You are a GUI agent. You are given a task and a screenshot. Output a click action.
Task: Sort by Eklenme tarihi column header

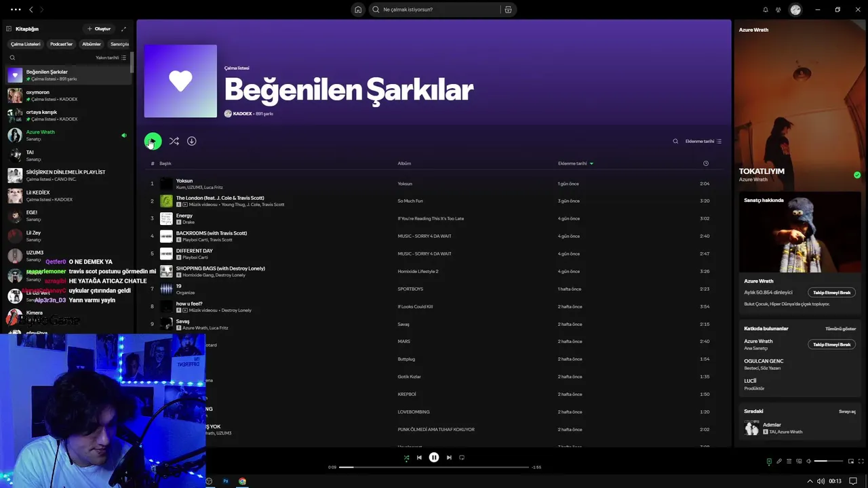tap(575, 163)
